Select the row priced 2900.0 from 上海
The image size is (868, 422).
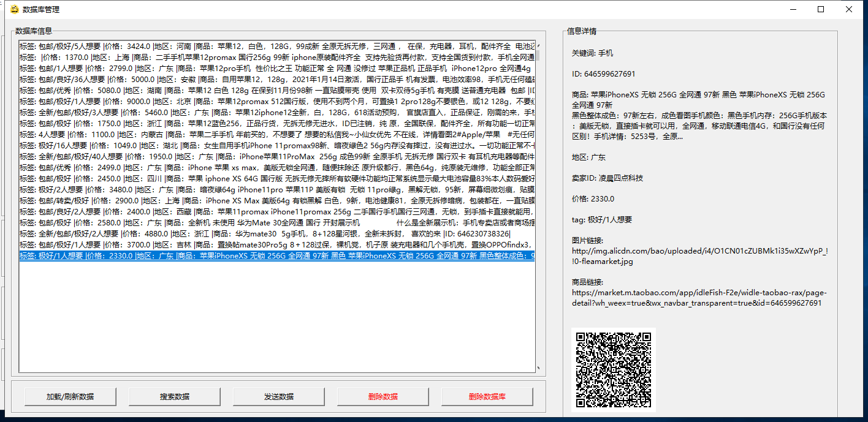(277, 200)
